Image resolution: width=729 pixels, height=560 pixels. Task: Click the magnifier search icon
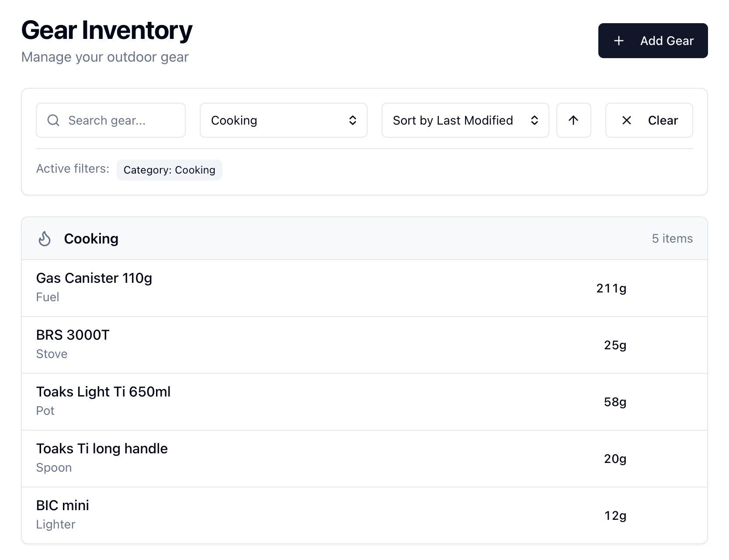(x=53, y=120)
